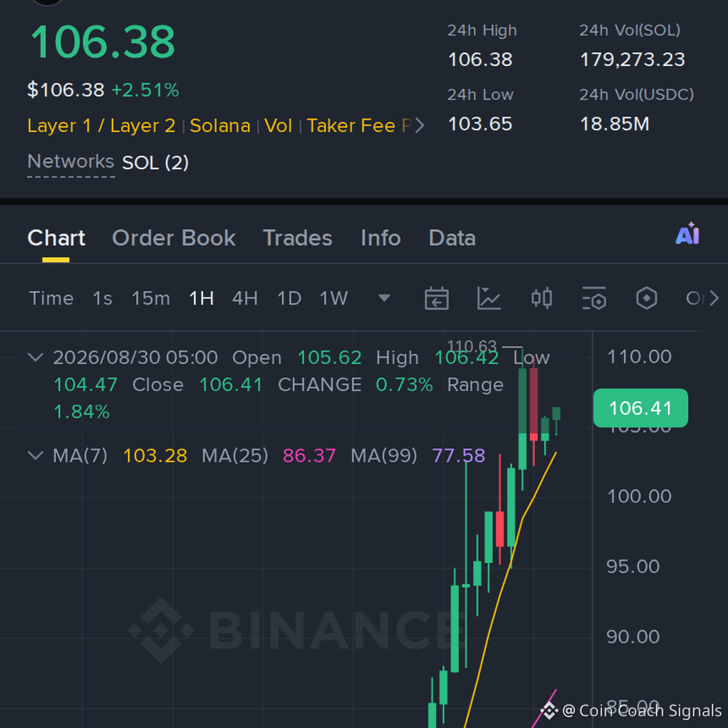Switch to the Trades tab
This screenshot has height=728, width=728.
tap(298, 238)
